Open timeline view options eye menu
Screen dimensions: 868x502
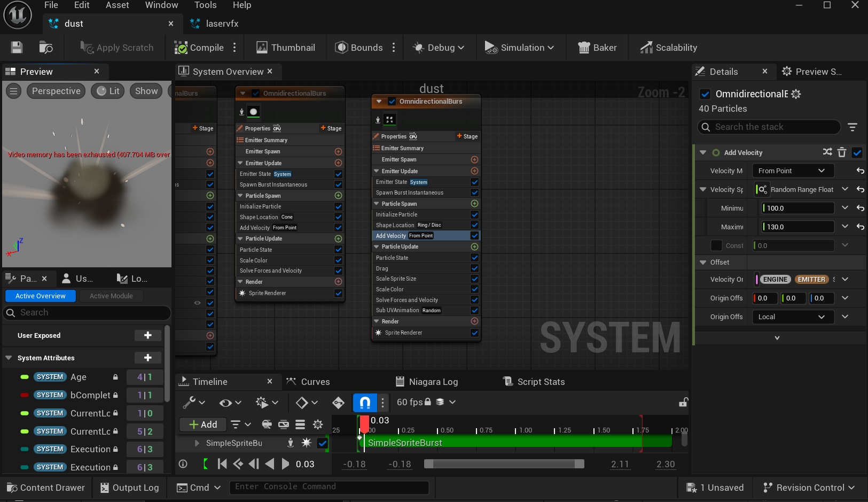click(230, 402)
